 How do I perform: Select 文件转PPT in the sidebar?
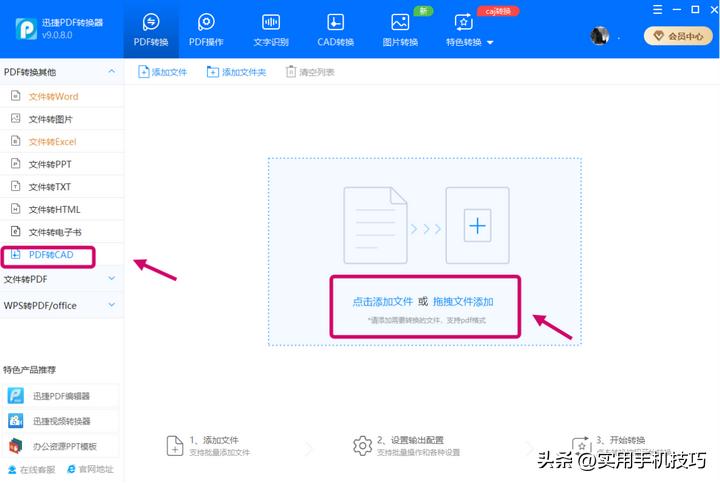(62, 164)
